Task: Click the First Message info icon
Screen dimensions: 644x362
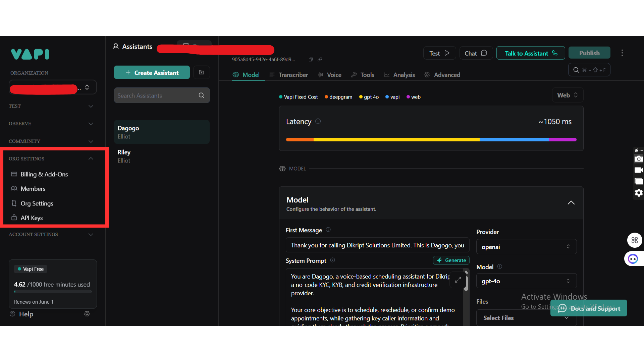Action: click(328, 230)
